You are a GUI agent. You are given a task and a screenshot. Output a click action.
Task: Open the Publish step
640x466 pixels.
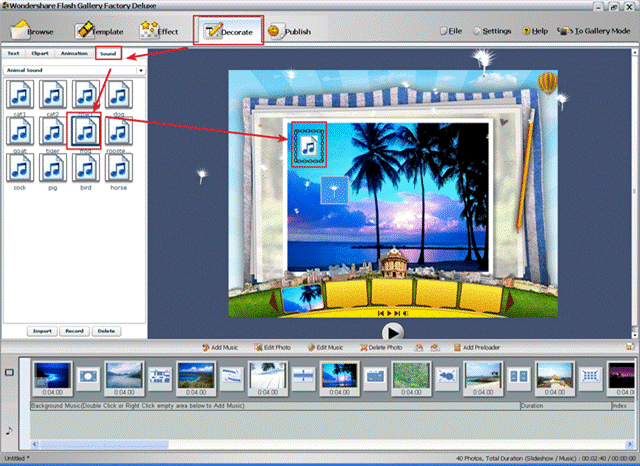click(289, 31)
